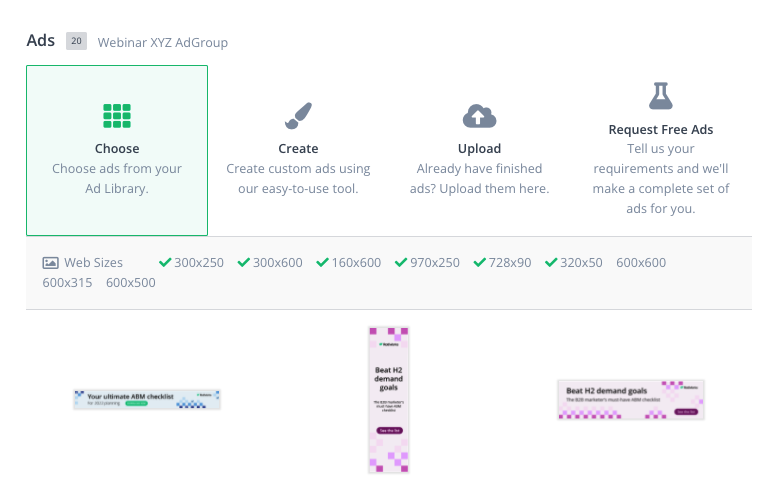Uncheck the 320x50 size filter
Screen dimensions: 762x492
574,263
